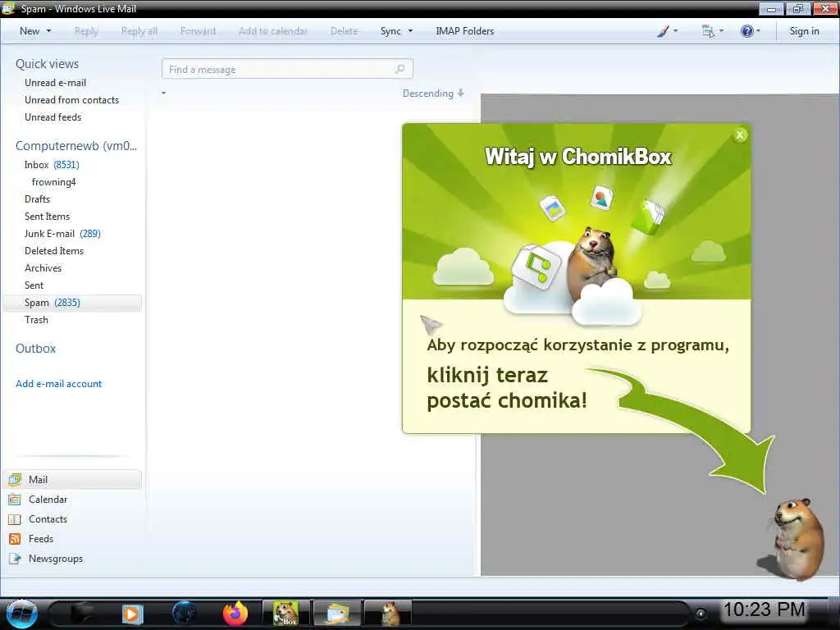Open the Sent folder
Viewport: 840px width, 630px height.
(x=34, y=285)
